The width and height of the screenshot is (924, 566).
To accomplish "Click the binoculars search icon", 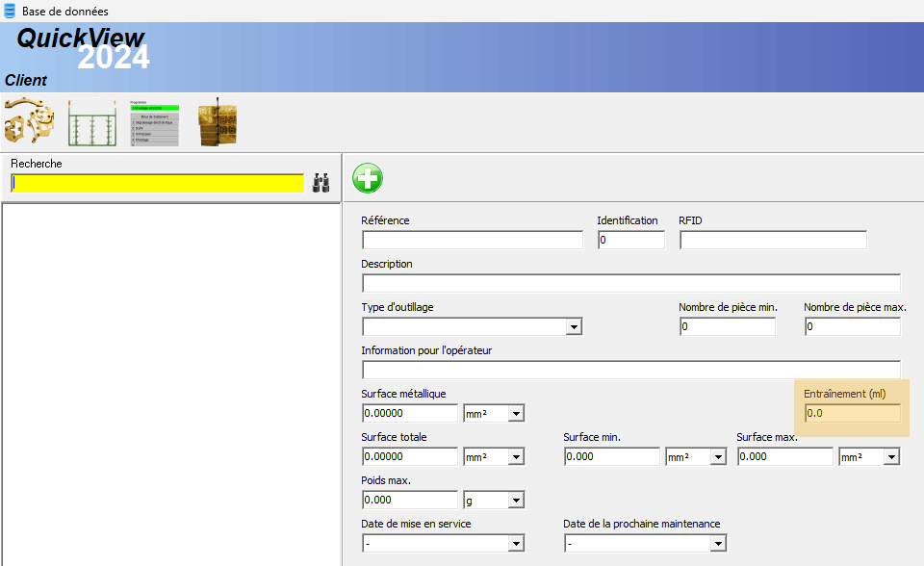I will click(x=321, y=183).
